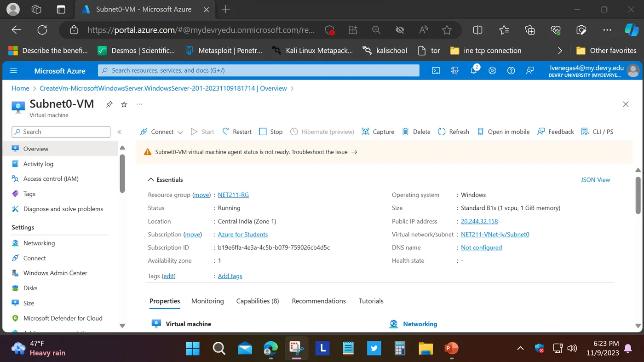Viewport: 644px width, 362px height.
Task: Collapse the left navigation menu chevrons
Action: (120, 132)
